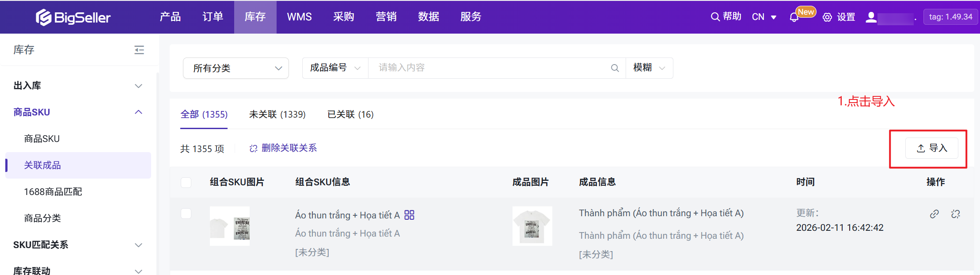The image size is (980, 275).
Task: Select the header checkbox for all rows
Action: coord(186,182)
